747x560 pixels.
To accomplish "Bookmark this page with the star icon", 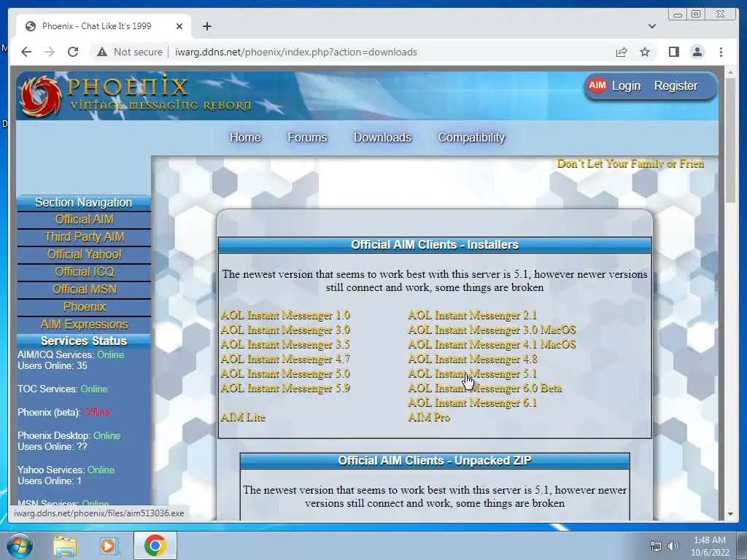I will point(645,52).
